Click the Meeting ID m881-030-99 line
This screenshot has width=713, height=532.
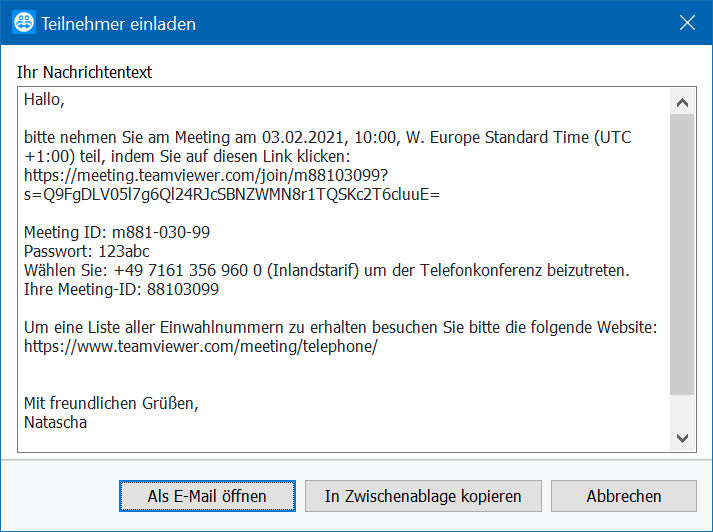(x=117, y=232)
